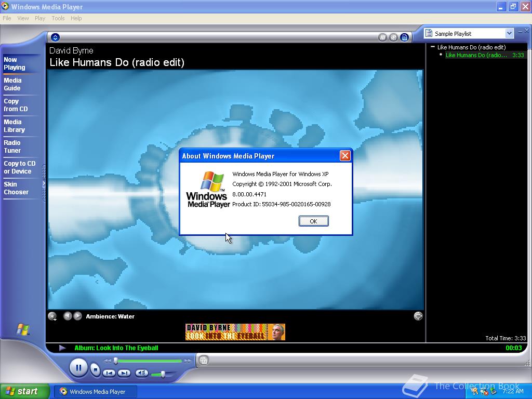Click the Ambience: Water visualization name
This screenshot has width=532, height=399.
(x=110, y=316)
